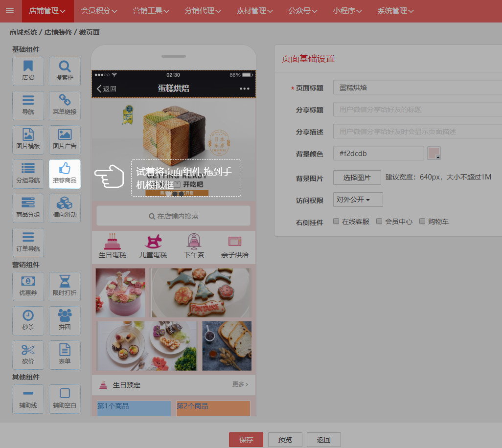Check the 购物车 widget option
This screenshot has width=502, height=448.
click(422, 221)
